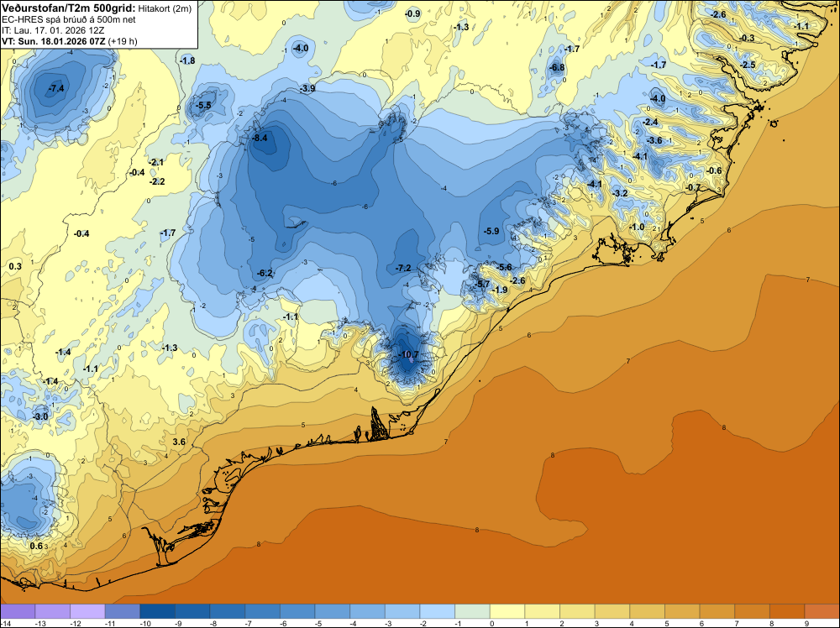Select legend swatch between -5 and -4
Screen dimensions: 840x628
[x=333, y=611]
